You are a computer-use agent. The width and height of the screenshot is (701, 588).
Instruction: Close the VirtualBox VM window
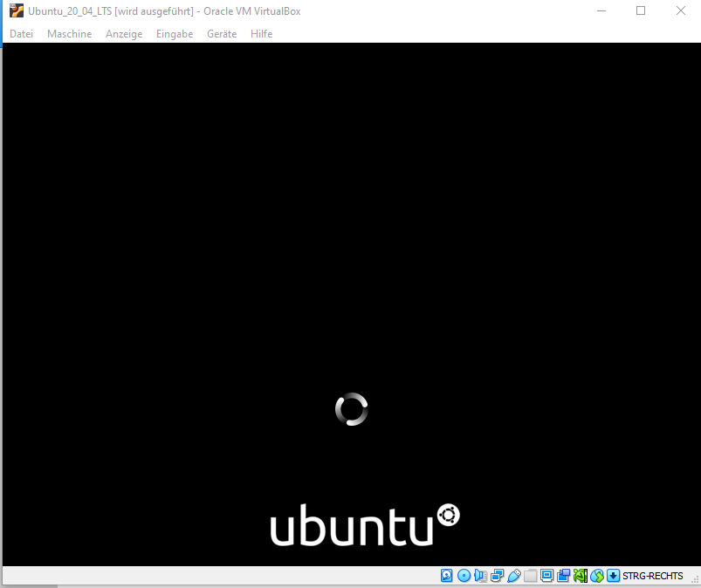pos(680,10)
